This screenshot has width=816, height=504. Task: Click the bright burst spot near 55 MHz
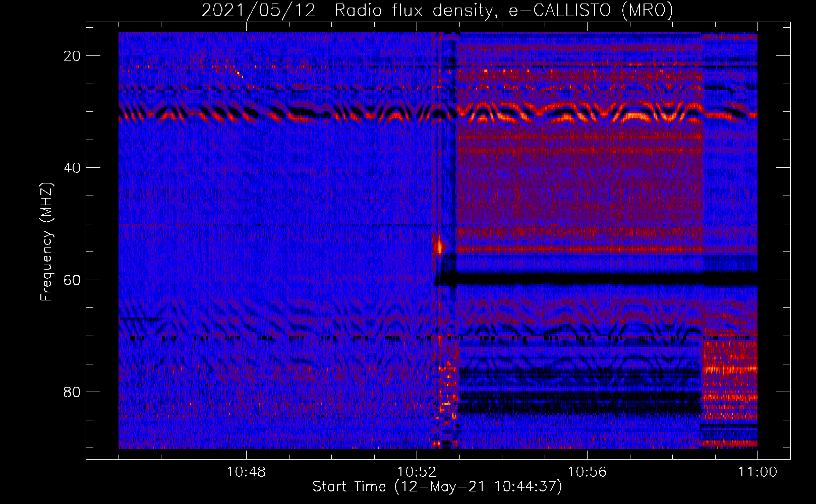(439, 246)
